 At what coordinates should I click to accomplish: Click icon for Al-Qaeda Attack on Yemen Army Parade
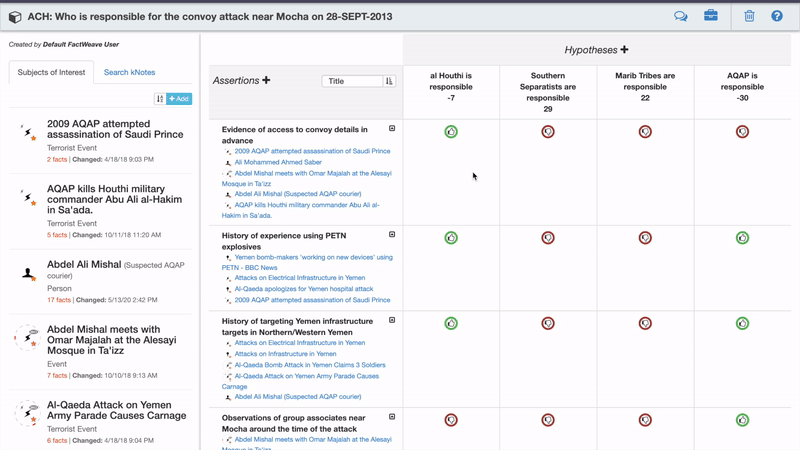coord(28,413)
